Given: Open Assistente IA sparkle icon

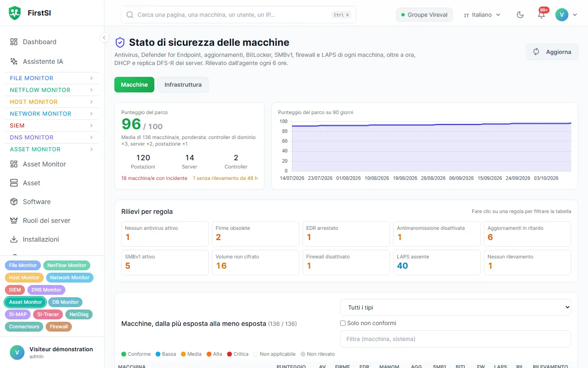Looking at the screenshot, I should (14, 61).
